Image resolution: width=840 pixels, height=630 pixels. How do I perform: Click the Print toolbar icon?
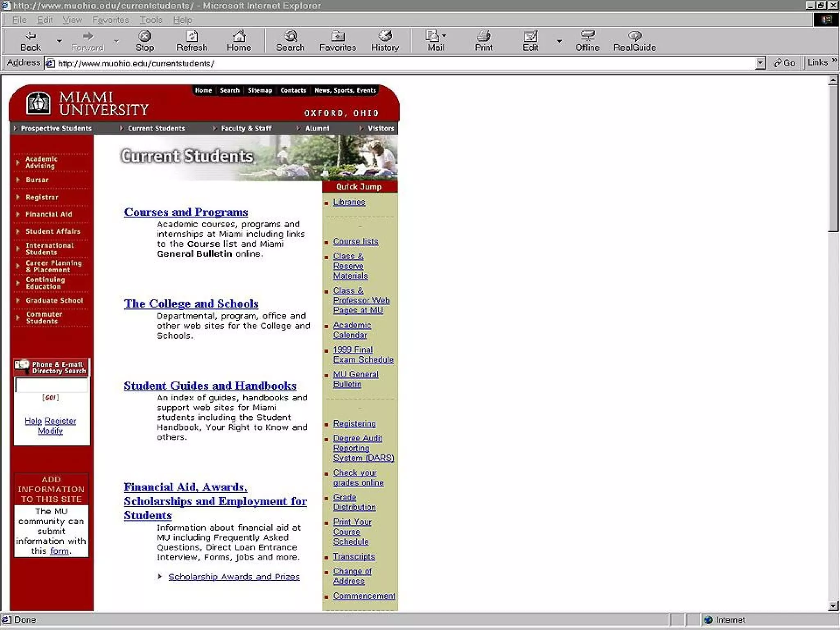(x=484, y=36)
